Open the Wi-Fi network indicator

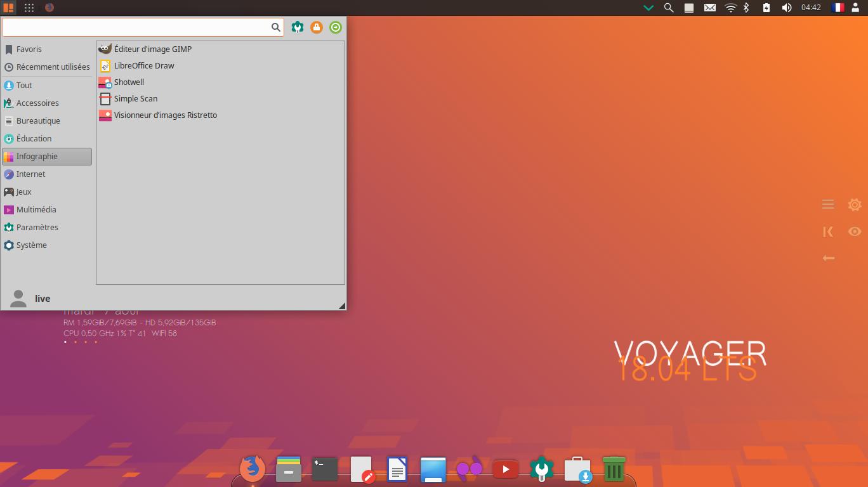[x=730, y=8]
